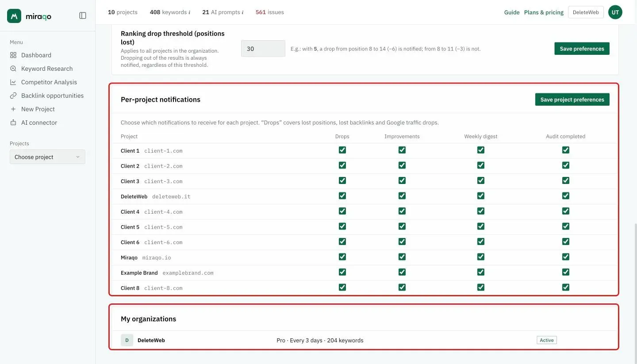Image resolution: width=637 pixels, height=364 pixels.
Task: Toggle Drops checkbox for Miraqo
Action: click(342, 257)
